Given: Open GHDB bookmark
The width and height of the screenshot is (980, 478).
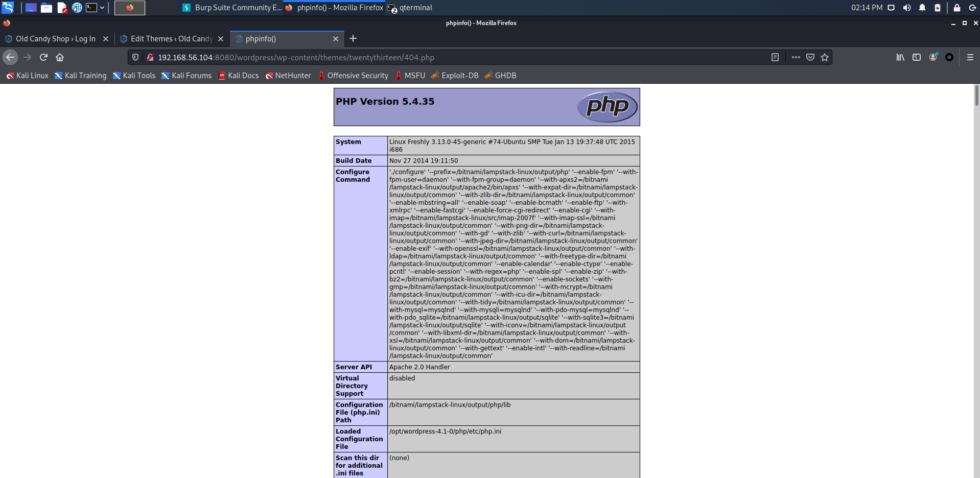Looking at the screenshot, I should tap(501, 76).
